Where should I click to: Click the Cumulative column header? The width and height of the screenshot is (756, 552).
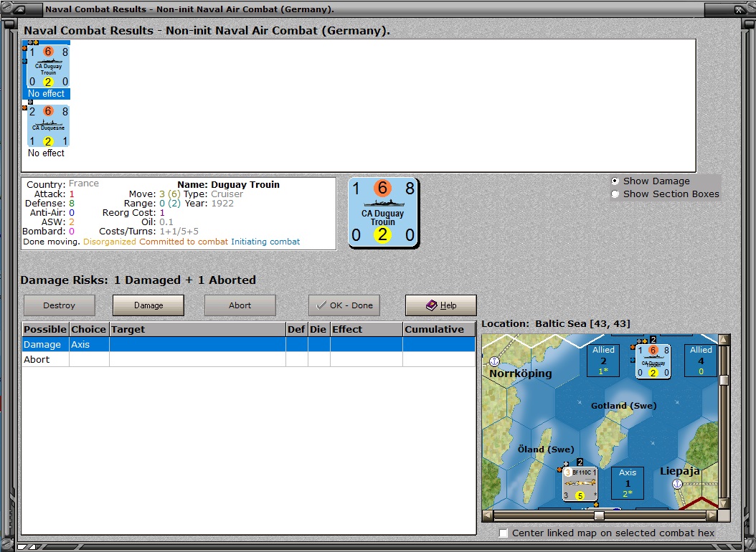coord(439,330)
